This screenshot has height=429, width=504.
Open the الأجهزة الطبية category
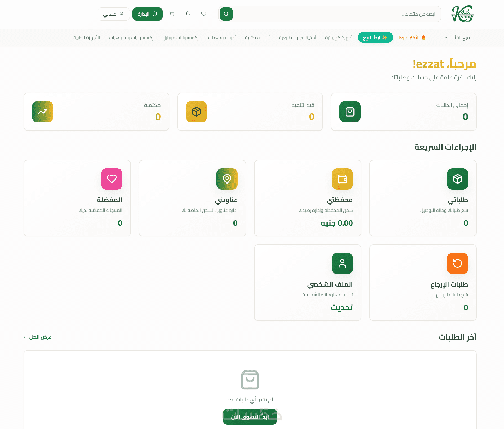pos(87,38)
